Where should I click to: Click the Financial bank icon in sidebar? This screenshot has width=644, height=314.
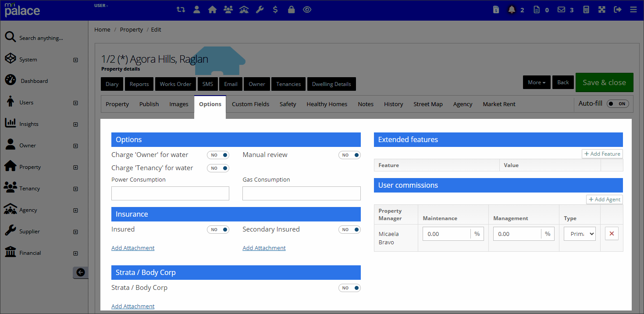point(11,252)
